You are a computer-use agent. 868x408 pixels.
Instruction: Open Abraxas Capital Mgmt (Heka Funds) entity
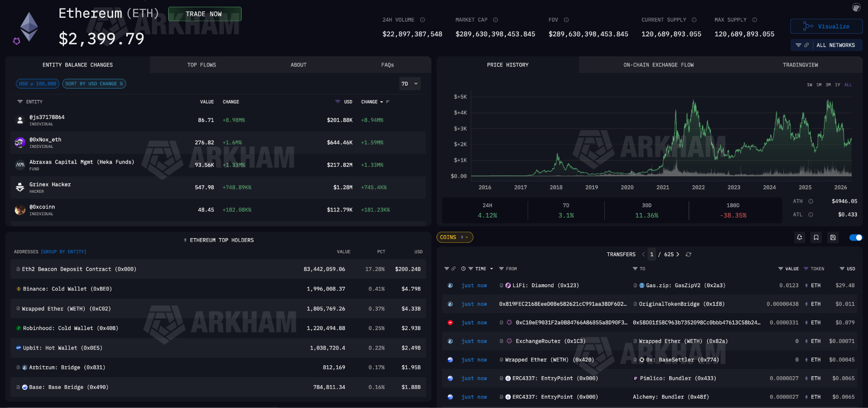coord(81,162)
